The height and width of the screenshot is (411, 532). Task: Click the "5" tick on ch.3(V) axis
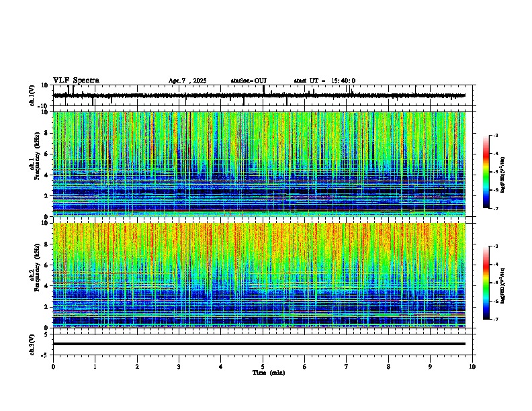tap(46, 334)
